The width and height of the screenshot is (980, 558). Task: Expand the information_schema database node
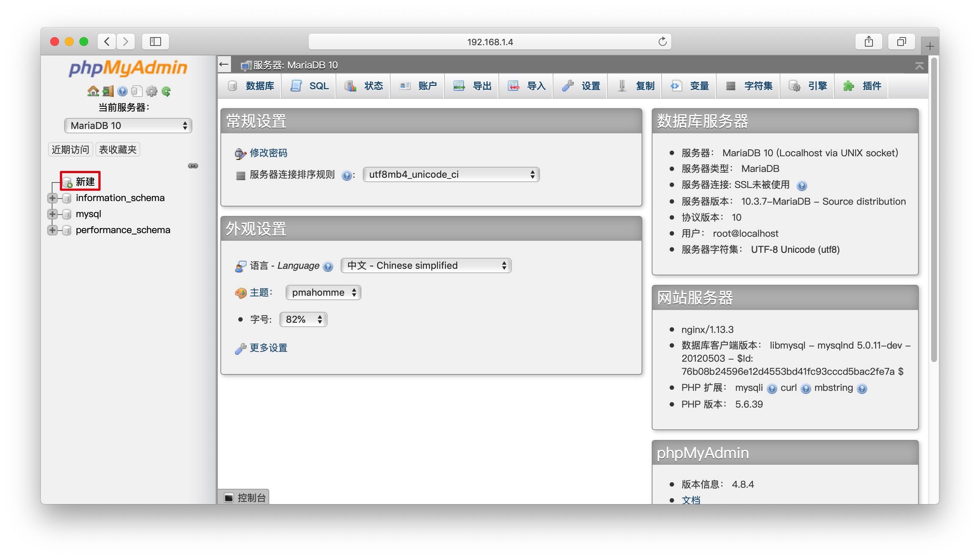52,198
